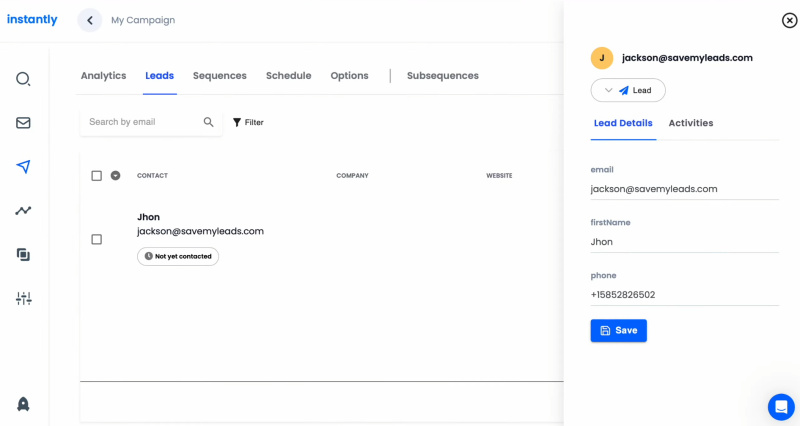The height and width of the screenshot is (426, 800).
Task: Tick the select-all checkbox in table header
Action: pyautogui.click(x=97, y=176)
